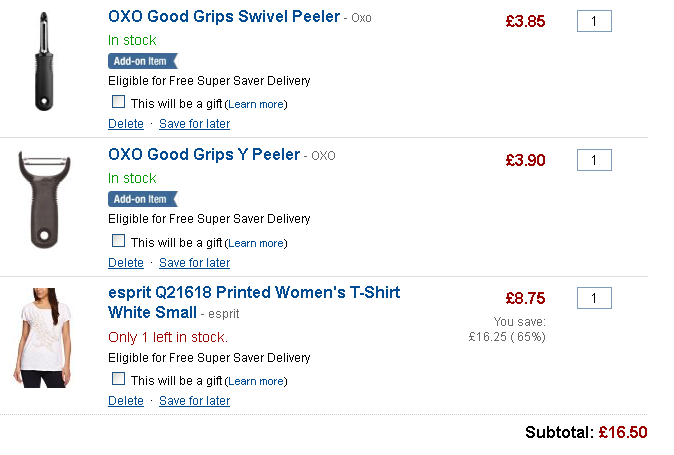Delete the Y Peeler from basket
This screenshot has height=455, width=674.
click(126, 263)
